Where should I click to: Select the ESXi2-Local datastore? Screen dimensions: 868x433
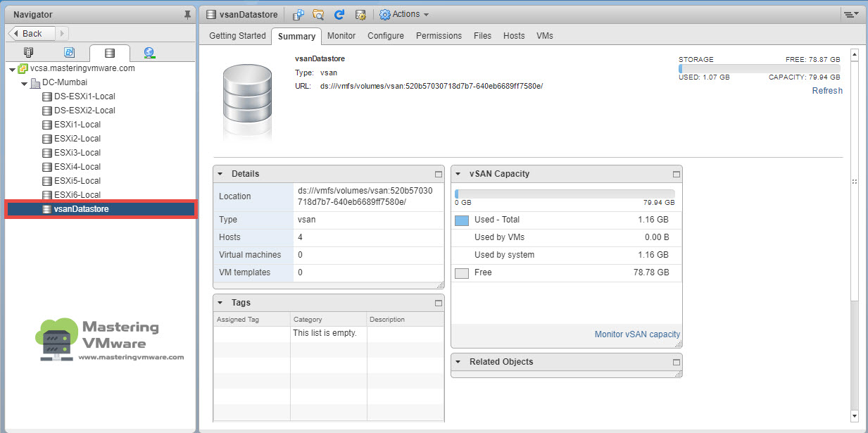pyautogui.click(x=77, y=139)
